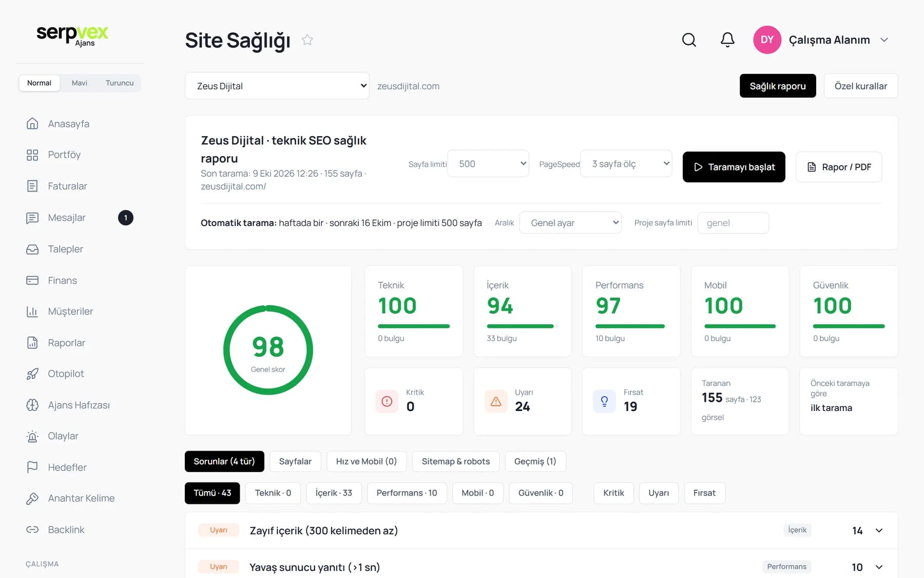Filter issues by Uyarı severity chip
Screen dimensions: 924x578
point(659,493)
